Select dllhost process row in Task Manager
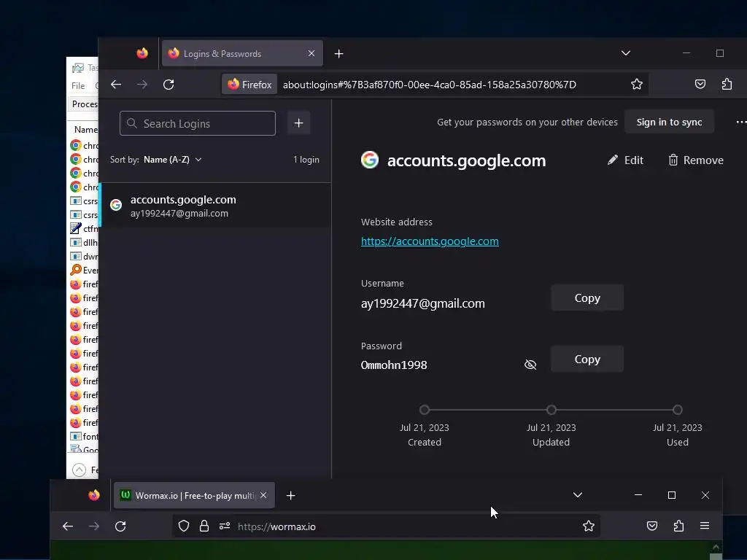This screenshot has height=560, width=747. point(84,242)
